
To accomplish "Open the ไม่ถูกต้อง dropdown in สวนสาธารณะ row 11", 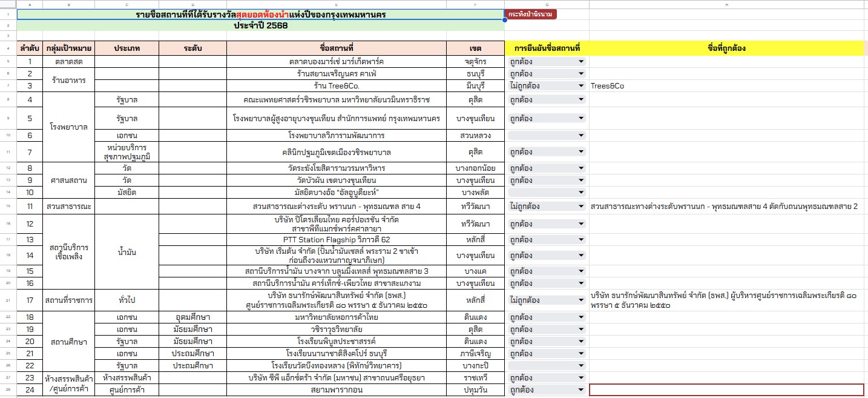I will coord(547,207).
